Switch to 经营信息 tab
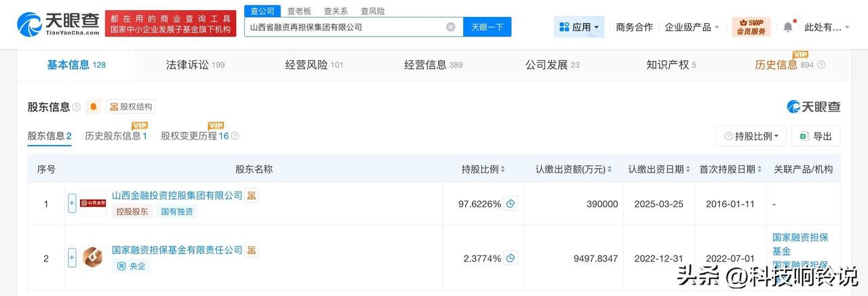868x296 pixels. pos(433,65)
